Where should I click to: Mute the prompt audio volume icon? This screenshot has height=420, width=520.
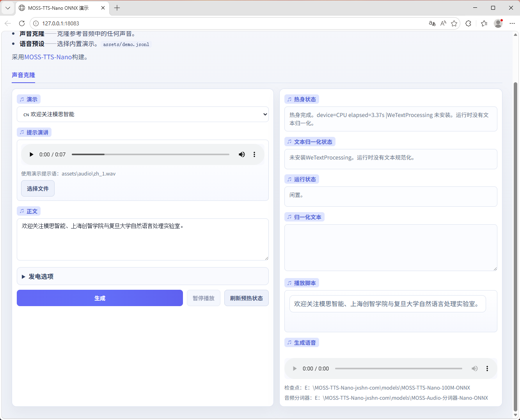242,154
